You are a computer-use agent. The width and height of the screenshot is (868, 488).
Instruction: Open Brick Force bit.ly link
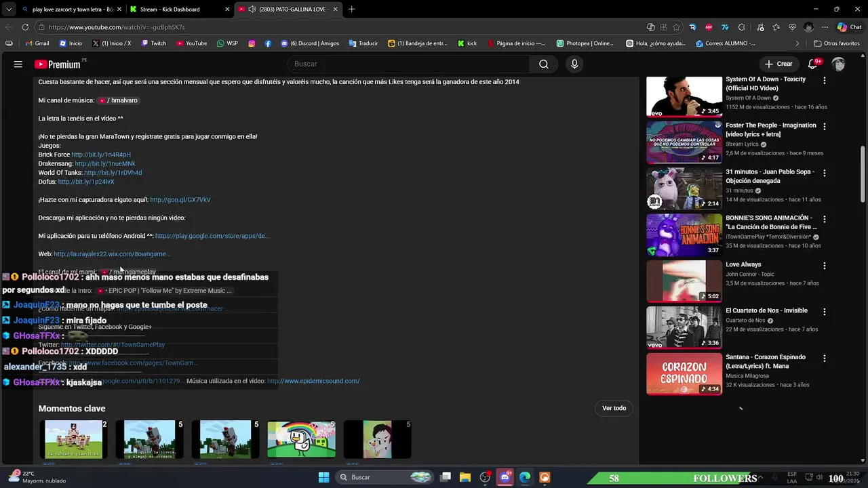(x=101, y=155)
